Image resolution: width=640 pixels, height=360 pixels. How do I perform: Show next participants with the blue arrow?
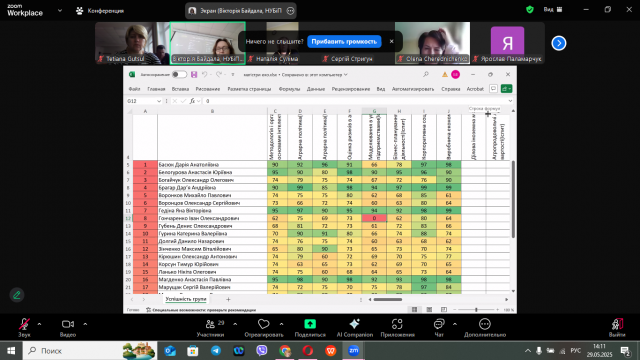click(x=558, y=43)
